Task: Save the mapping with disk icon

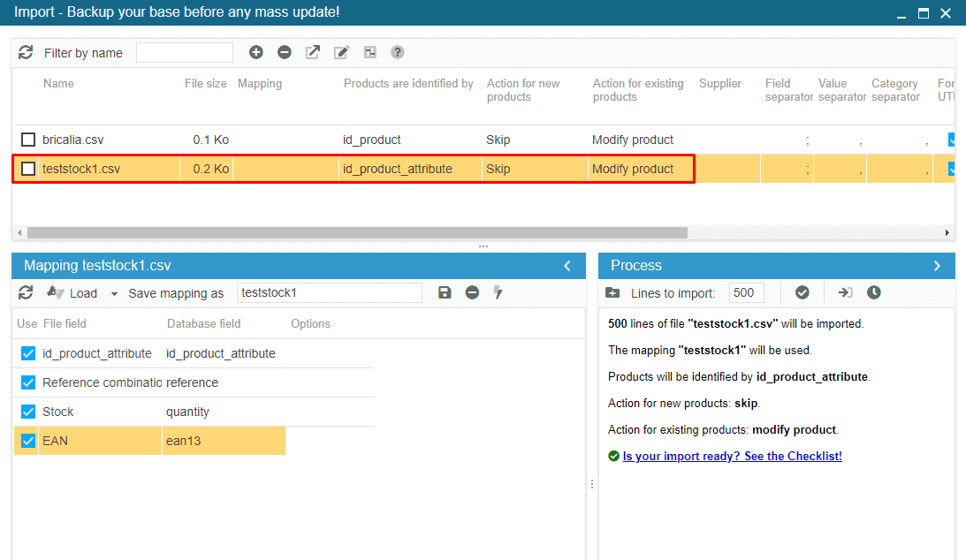Action: point(445,292)
